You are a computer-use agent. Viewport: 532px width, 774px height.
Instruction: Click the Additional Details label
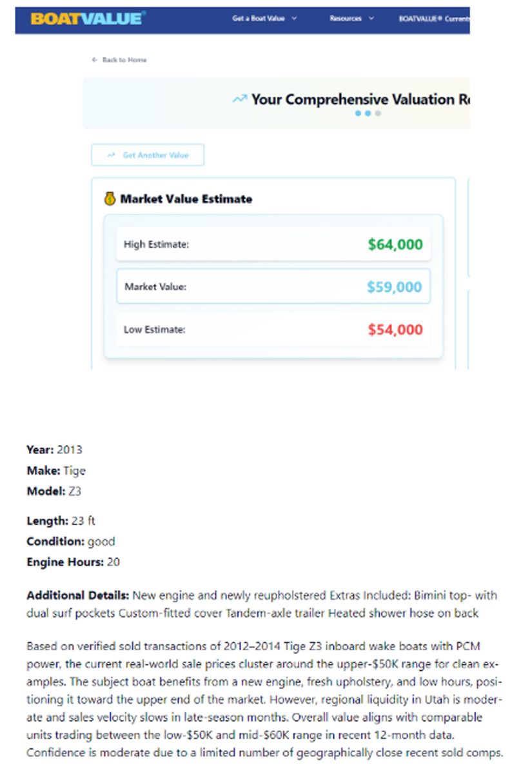click(77, 595)
